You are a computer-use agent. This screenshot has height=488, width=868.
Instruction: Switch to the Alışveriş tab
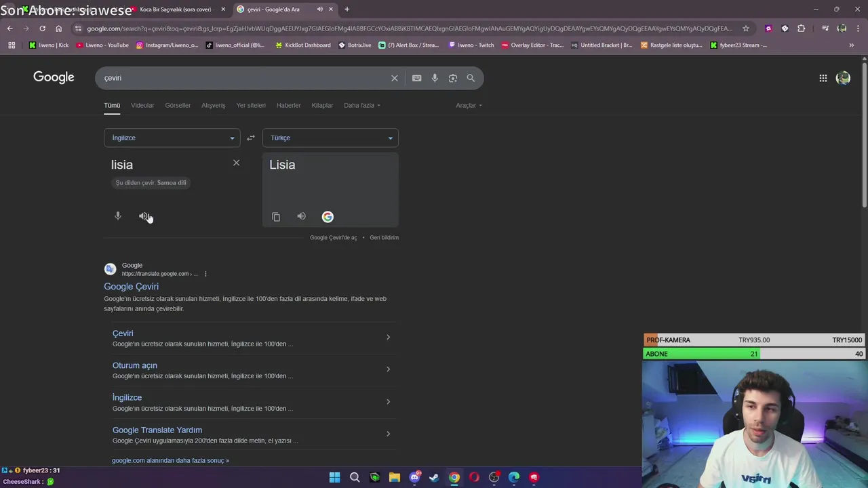coord(213,105)
